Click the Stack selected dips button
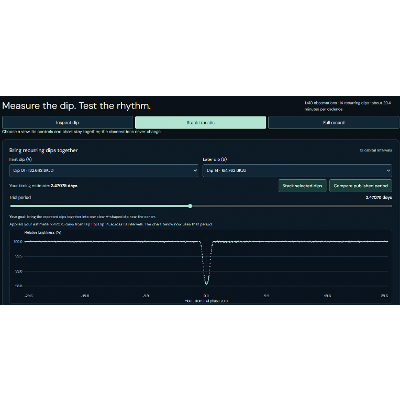This screenshot has width=400, height=400. [x=302, y=186]
